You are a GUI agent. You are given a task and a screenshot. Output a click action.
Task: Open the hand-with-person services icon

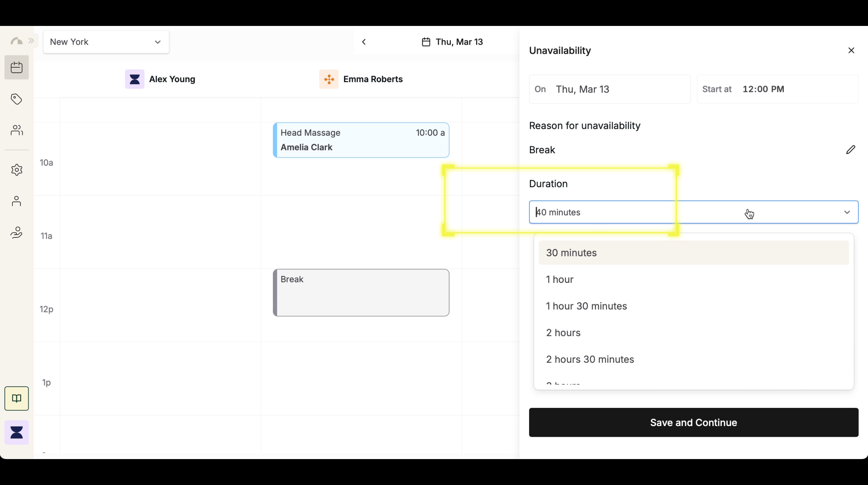[17, 232]
